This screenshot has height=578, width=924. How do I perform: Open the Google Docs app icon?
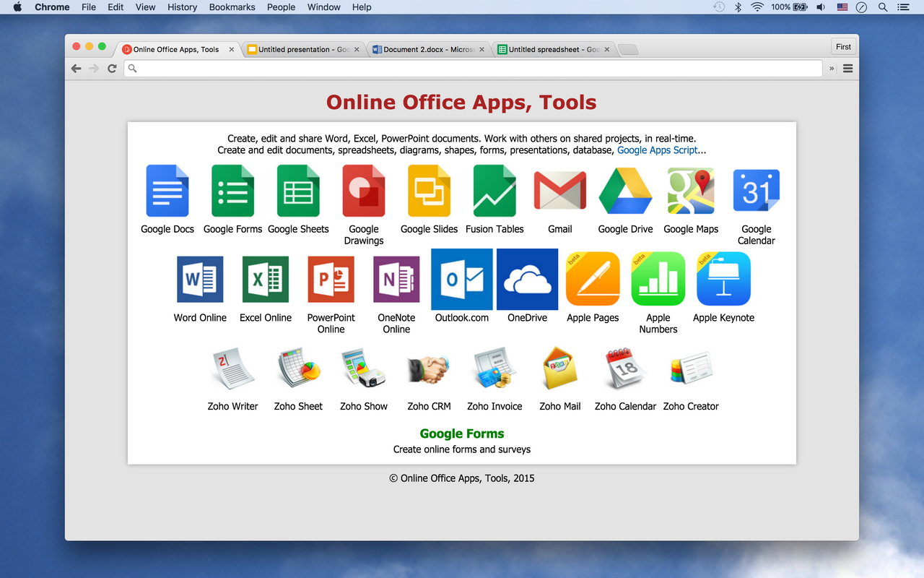tap(167, 190)
